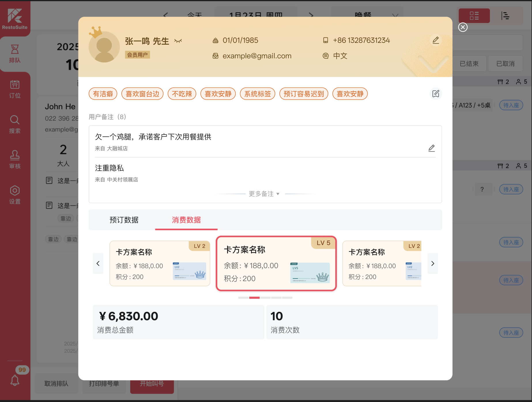Switch to timeline list view toggle

tap(505, 16)
